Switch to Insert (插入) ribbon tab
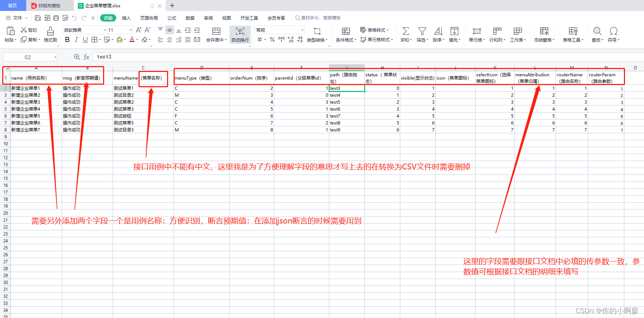The width and height of the screenshot is (644, 318). 126,18
